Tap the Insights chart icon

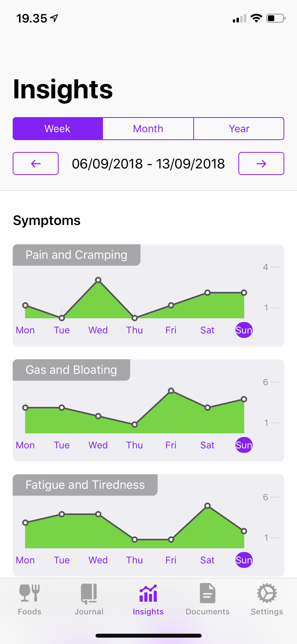[148, 593]
